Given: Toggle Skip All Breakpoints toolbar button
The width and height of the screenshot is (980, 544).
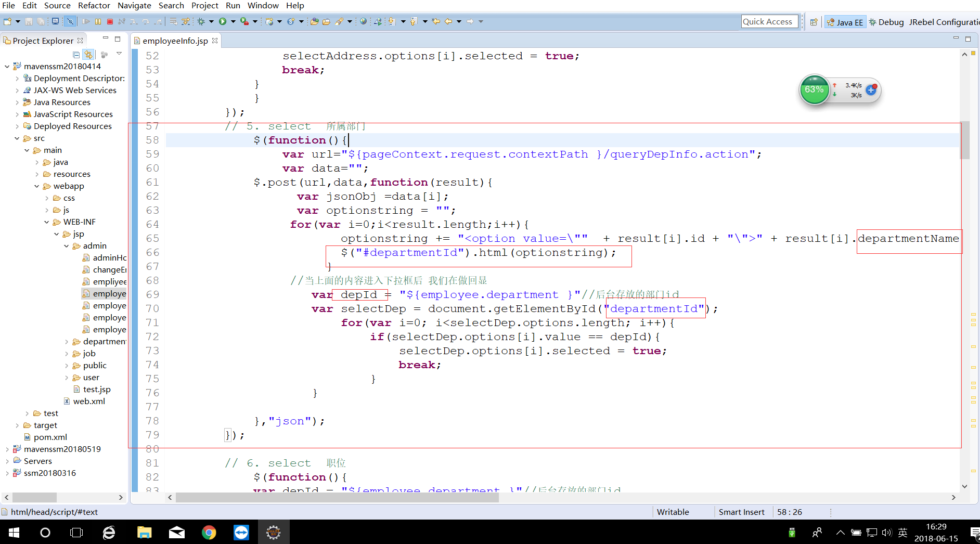Looking at the screenshot, I should pos(70,21).
